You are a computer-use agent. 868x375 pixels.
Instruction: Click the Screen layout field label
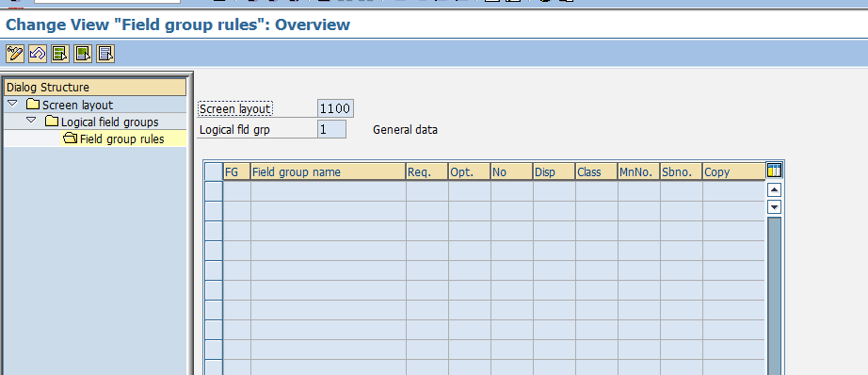click(235, 108)
